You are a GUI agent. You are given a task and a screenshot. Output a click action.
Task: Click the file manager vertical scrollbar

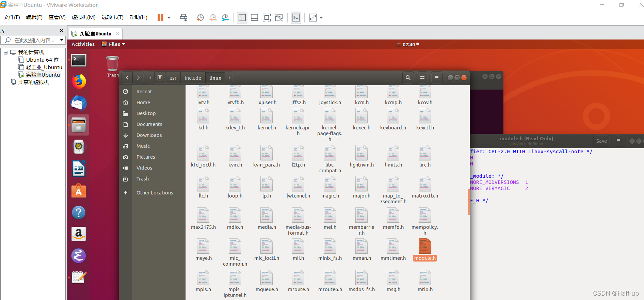tap(469, 202)
